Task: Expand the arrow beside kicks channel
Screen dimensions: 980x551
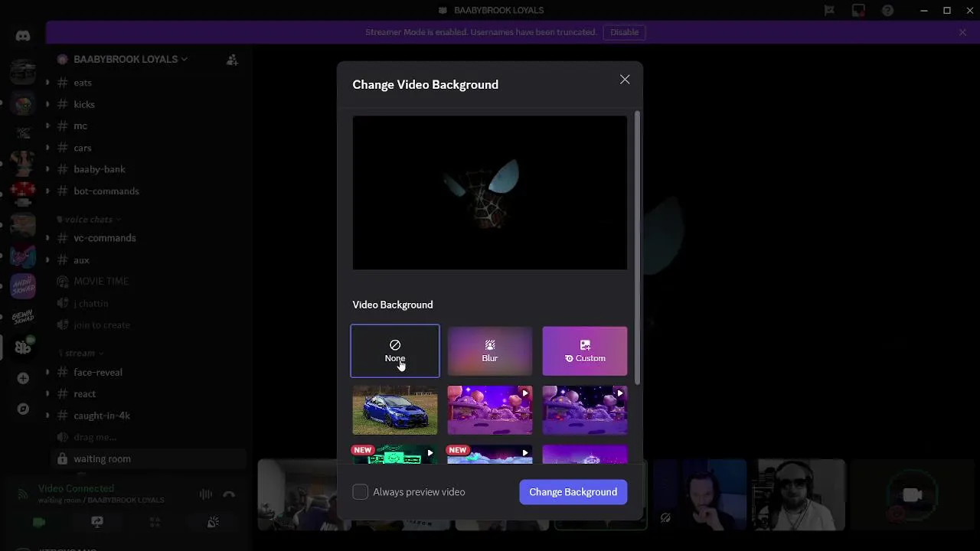Action: [47, 104]
